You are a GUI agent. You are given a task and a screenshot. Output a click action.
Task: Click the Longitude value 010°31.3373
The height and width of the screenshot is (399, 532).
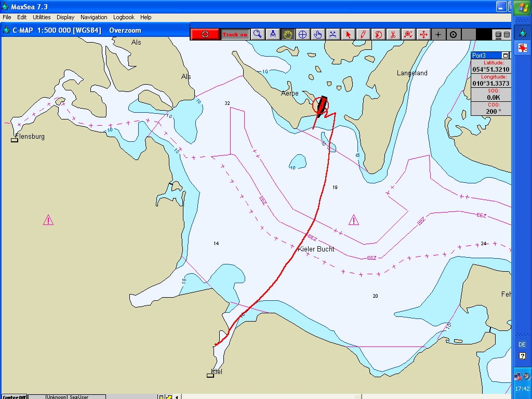tap(491, 83)
